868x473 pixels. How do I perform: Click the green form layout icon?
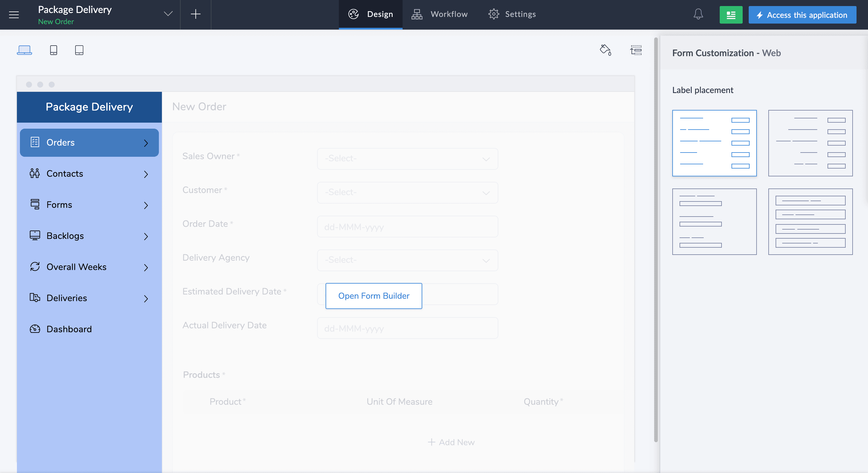coord(731,15)
